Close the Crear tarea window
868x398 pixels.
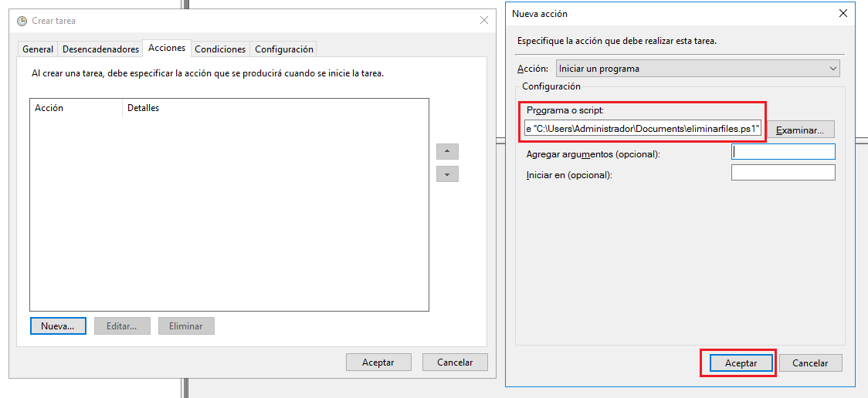[484, 21]
